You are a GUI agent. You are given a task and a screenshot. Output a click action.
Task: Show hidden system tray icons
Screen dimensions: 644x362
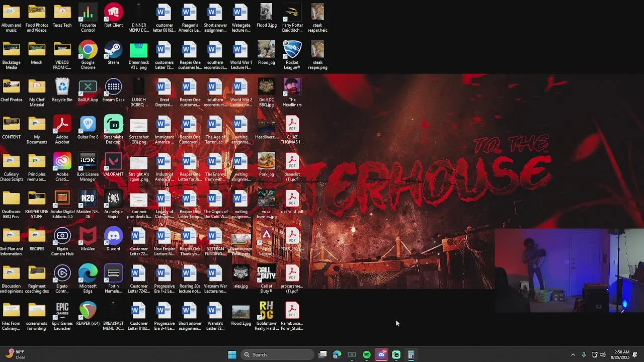(x=573, y=354)
